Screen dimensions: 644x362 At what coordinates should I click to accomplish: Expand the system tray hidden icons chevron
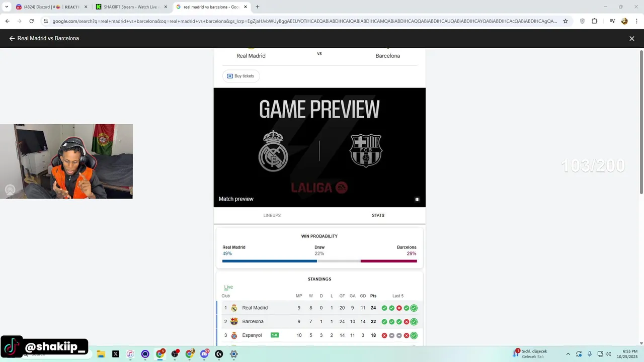(568, 354)
